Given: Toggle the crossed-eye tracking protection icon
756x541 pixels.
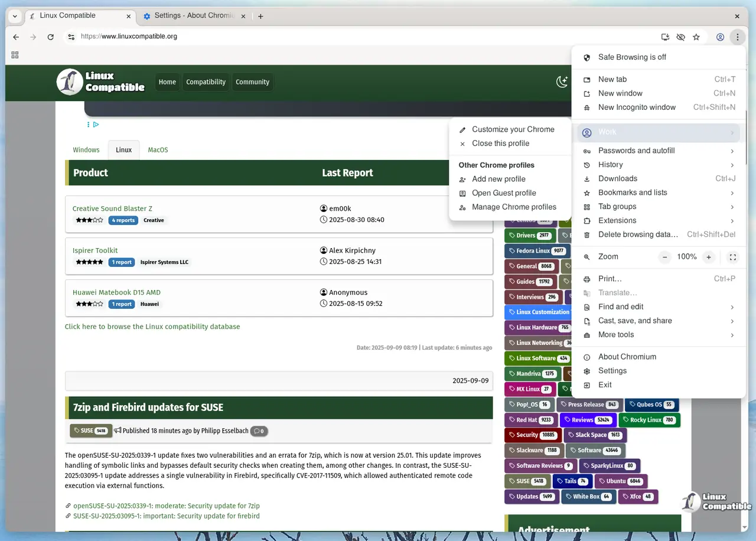Looking at the screenshot, I should click(x=680, y=37).
